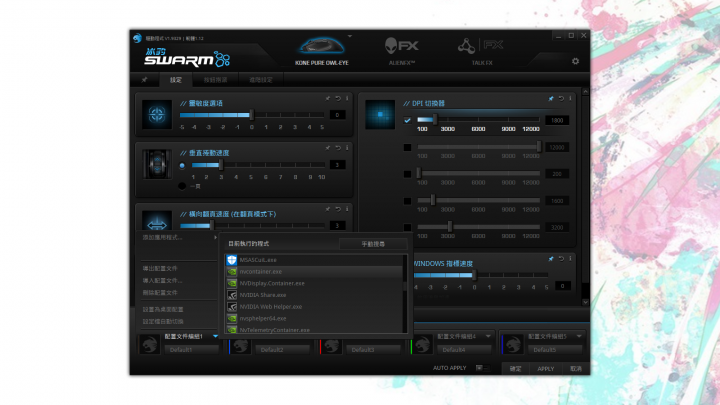Enable the 200 DPI level checkbox

407,174
